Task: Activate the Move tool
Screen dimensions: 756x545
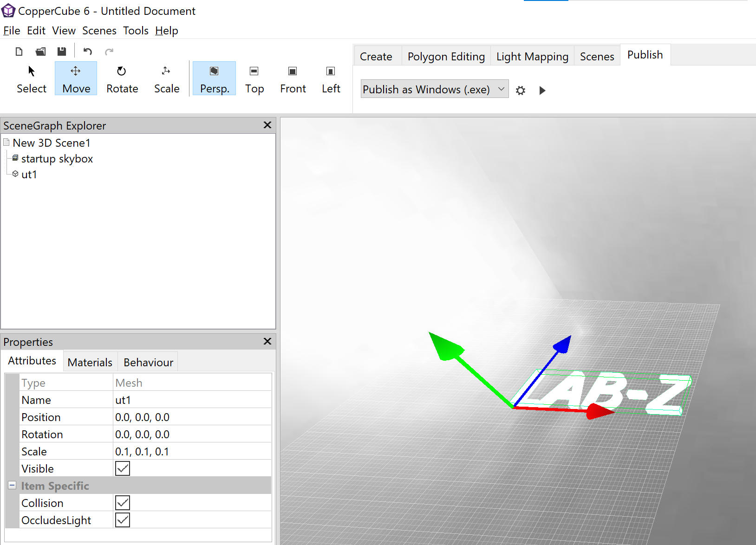Action: coord(76,79)
